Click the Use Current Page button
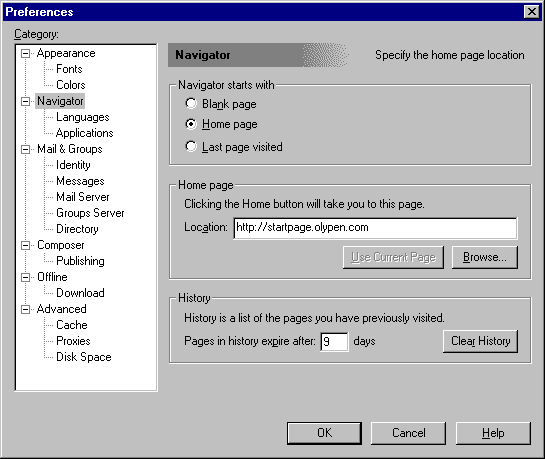Screen dimensions: 545x459 393,257
